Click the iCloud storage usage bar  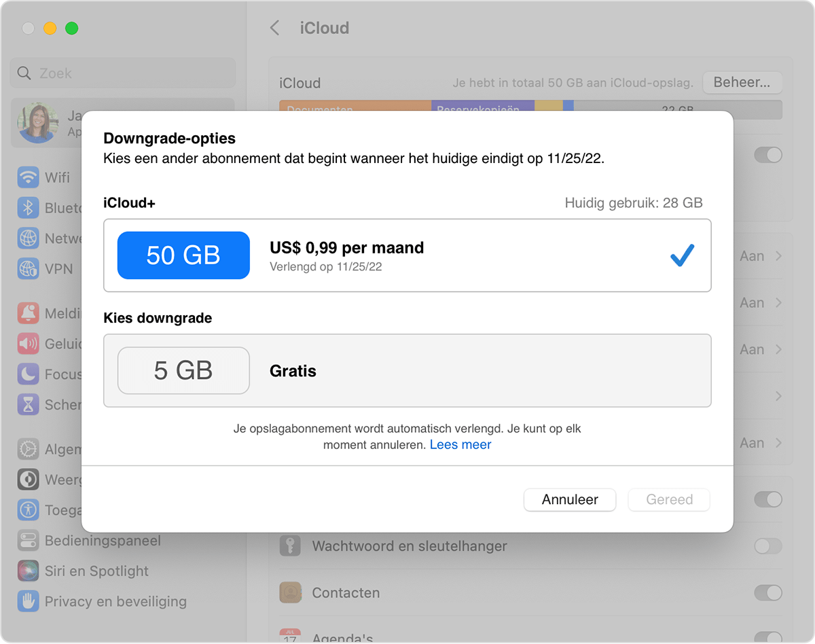pos(530,109)
